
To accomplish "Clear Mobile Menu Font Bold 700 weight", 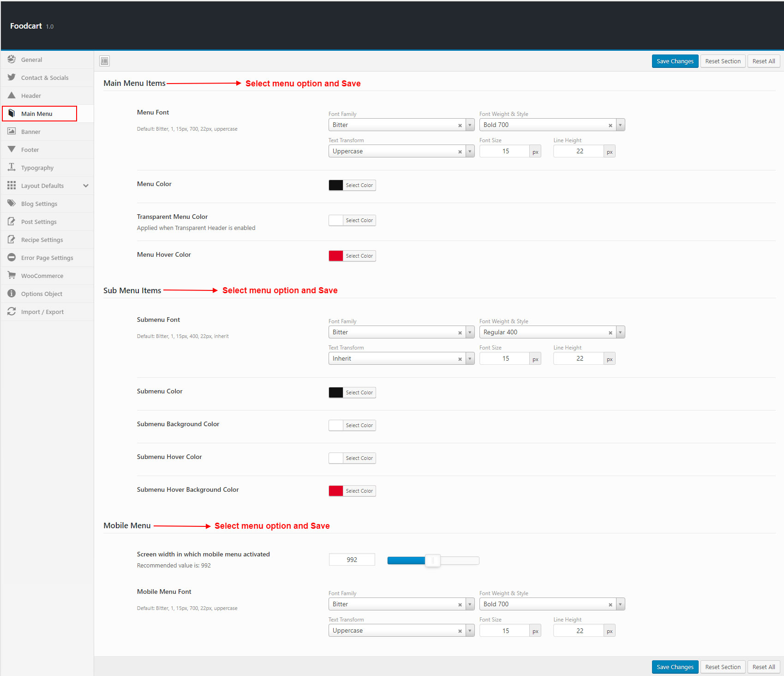I will 610,604.
